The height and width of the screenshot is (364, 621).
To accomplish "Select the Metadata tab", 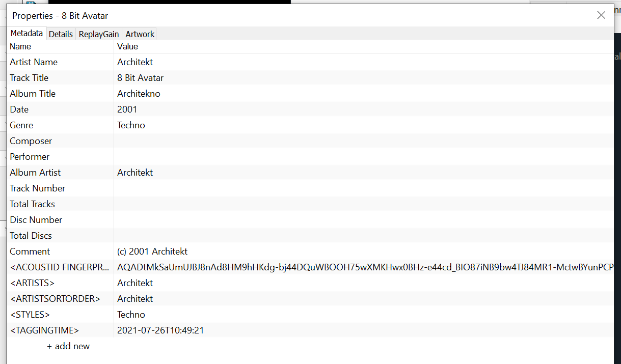I will [26, 34].
